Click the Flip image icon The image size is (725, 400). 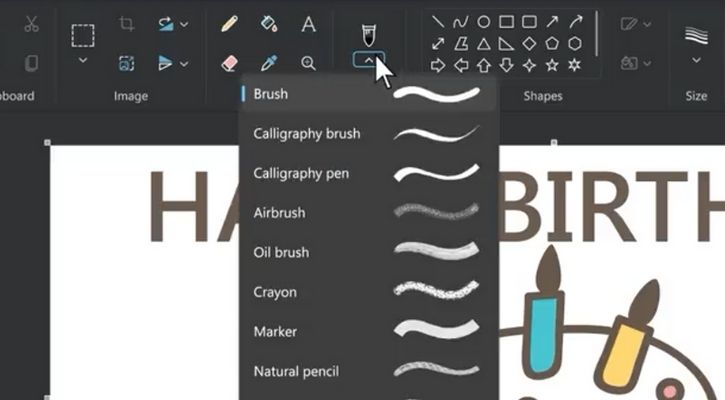tap(165, 63)
